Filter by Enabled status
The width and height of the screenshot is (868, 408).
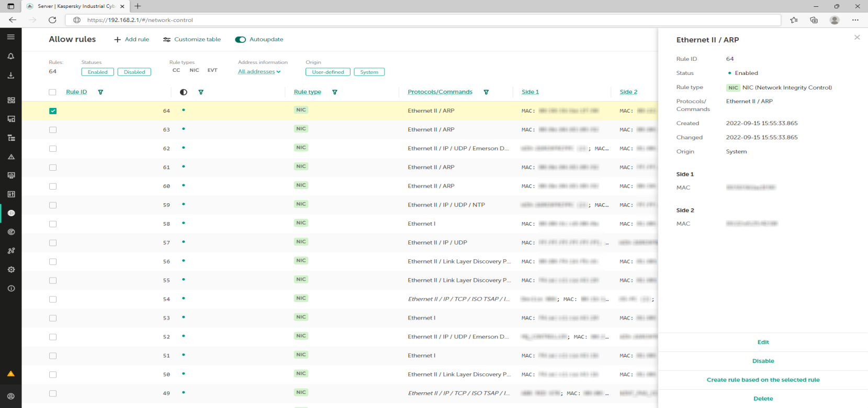coord(97,72)
